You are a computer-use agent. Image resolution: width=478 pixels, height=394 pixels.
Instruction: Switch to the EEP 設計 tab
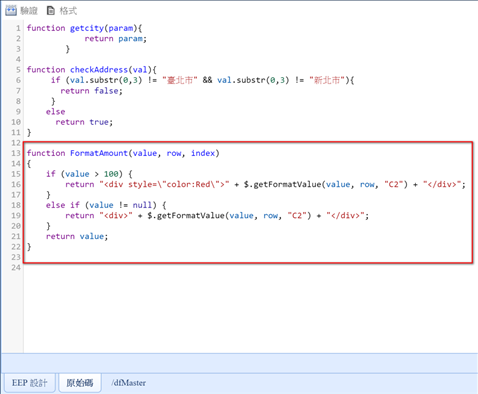29,383
